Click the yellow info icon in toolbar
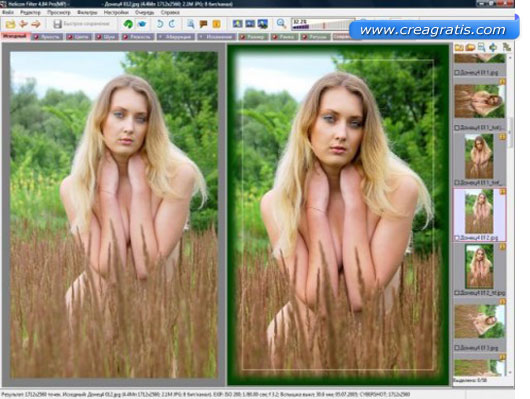The height and width of the screenshot is (399, 530). 216,24
